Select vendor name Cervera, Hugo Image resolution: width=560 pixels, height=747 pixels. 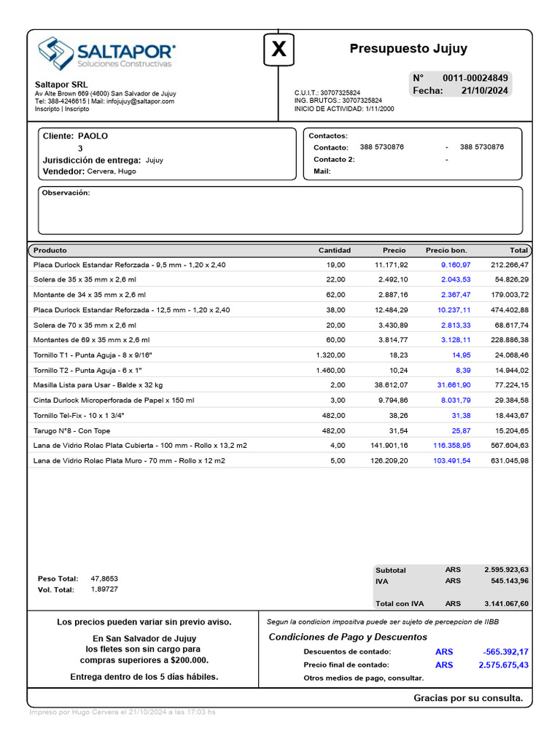pyautogui.click(x=112, y=171)
